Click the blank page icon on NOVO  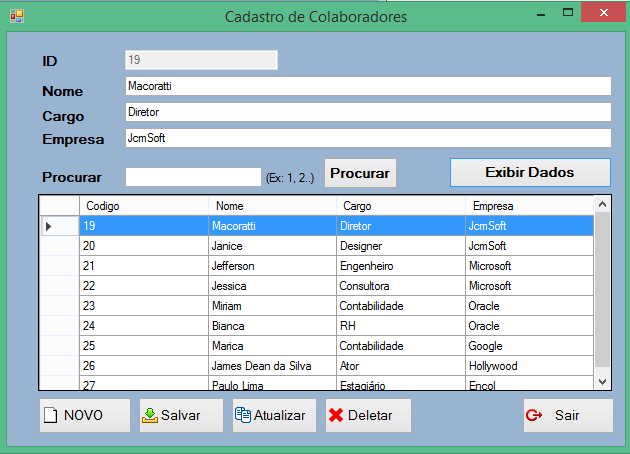click(x=50, y=415)
